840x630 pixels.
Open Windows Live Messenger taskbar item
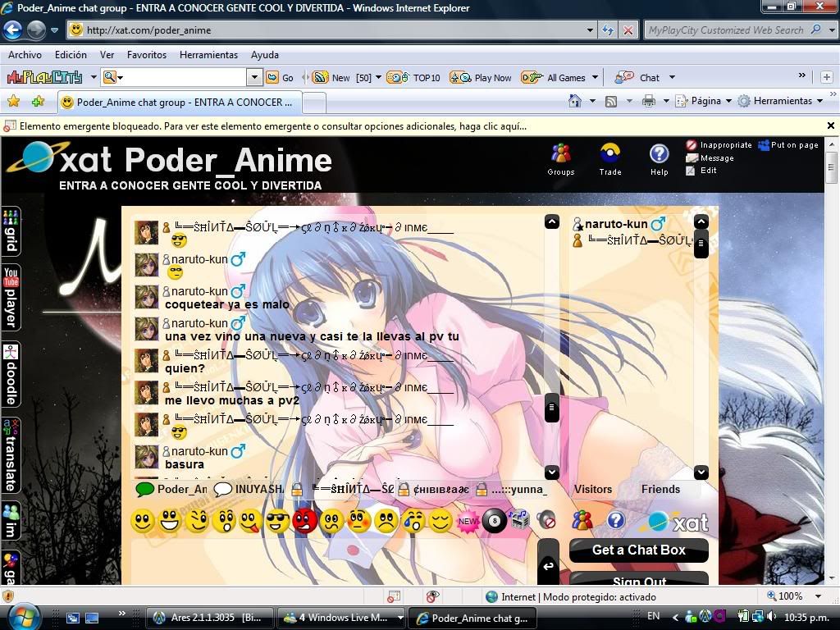(343, 618)
